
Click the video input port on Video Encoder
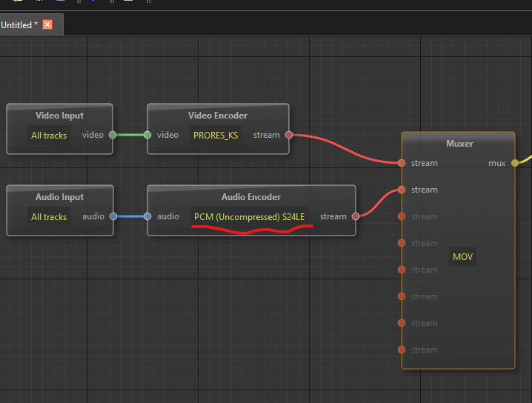point(147,135)
